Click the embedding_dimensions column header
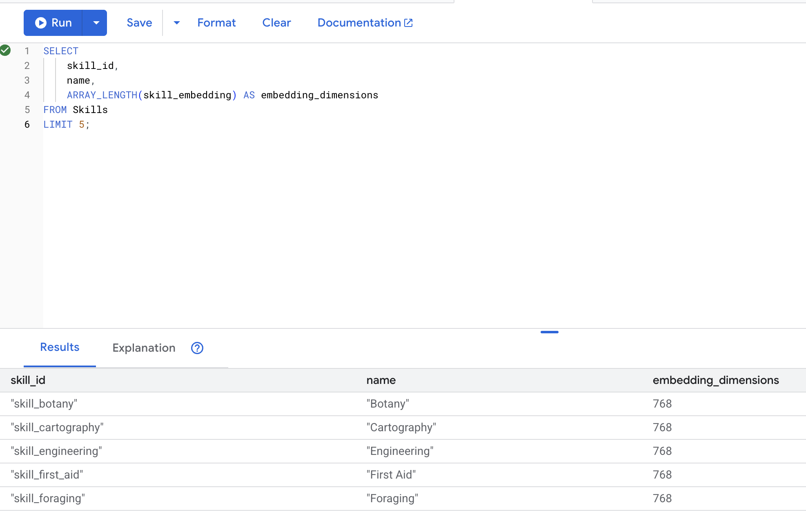 coord(715,380)
